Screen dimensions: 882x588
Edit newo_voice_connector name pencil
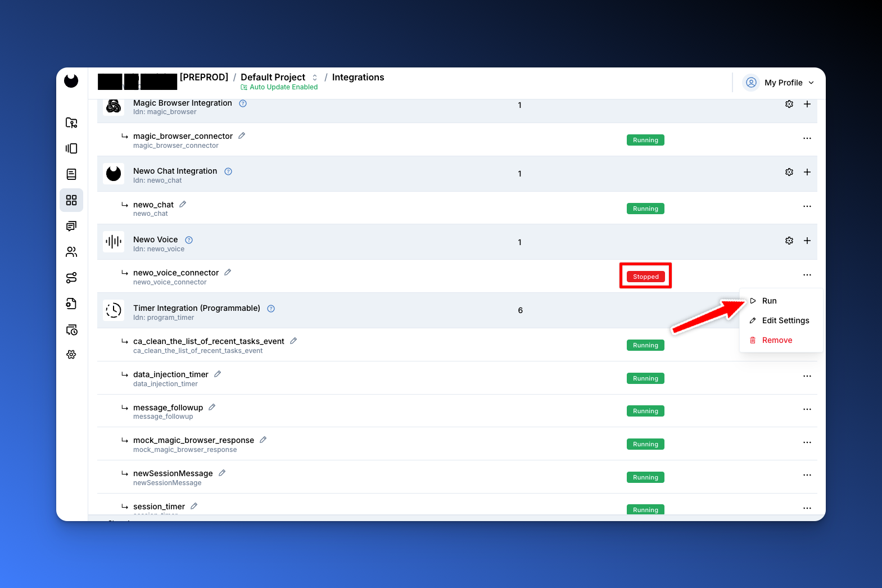[228, 272]
